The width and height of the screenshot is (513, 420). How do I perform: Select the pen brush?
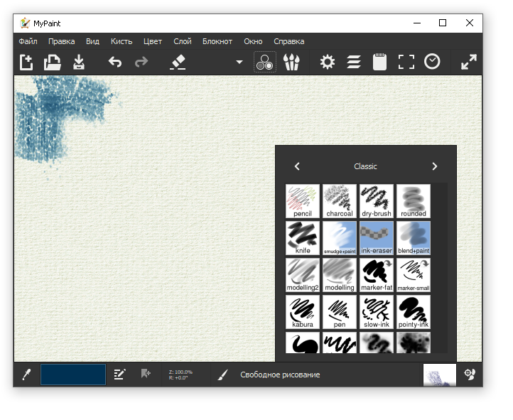[340, 312]
